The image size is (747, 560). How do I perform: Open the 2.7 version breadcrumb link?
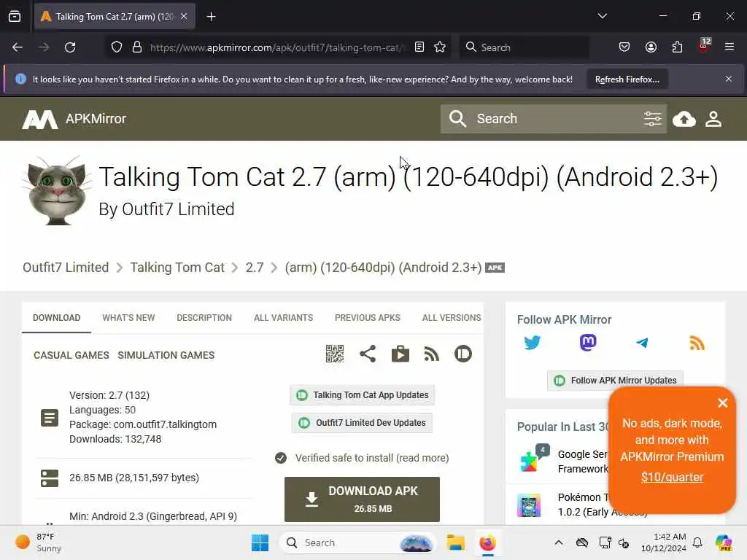pos(255,268)
